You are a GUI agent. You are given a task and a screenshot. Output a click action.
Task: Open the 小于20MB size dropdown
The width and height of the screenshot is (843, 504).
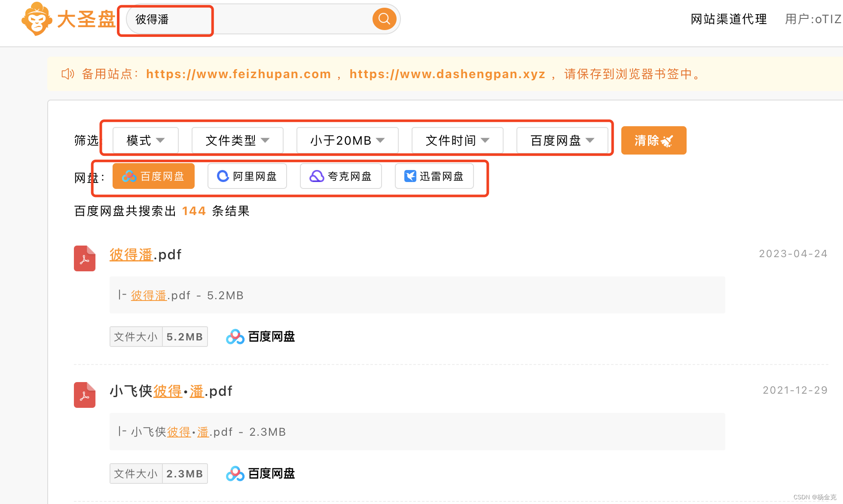click(347, 140)
